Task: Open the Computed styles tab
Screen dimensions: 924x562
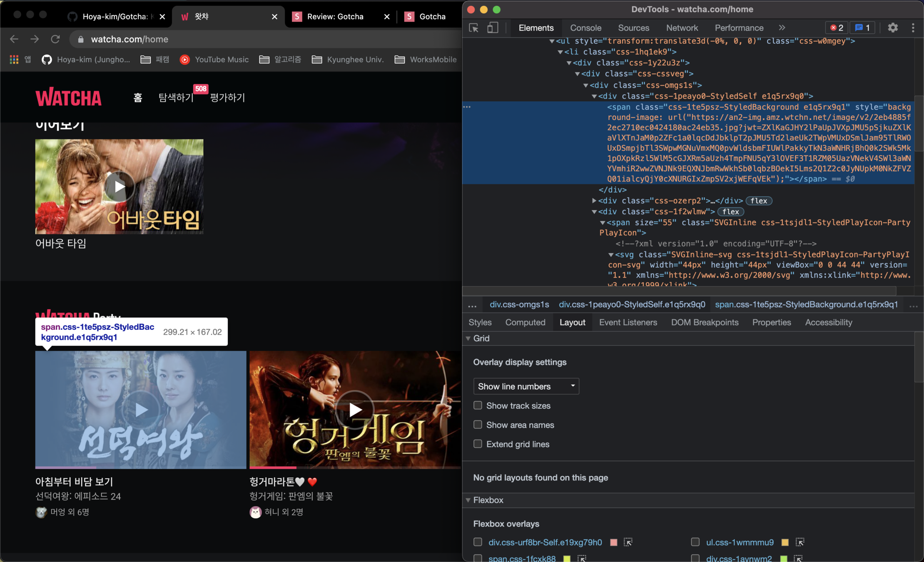Action: tap(525, 322)
